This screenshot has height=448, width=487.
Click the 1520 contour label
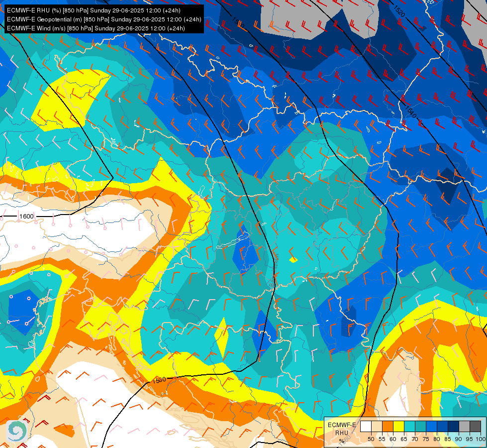pyautogui.click(x=399, y=11)
